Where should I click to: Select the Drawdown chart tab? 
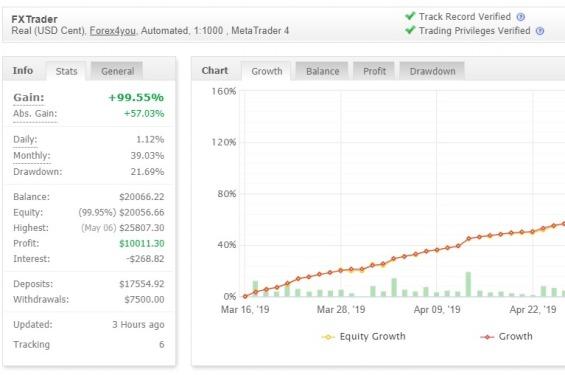[432, 71]
